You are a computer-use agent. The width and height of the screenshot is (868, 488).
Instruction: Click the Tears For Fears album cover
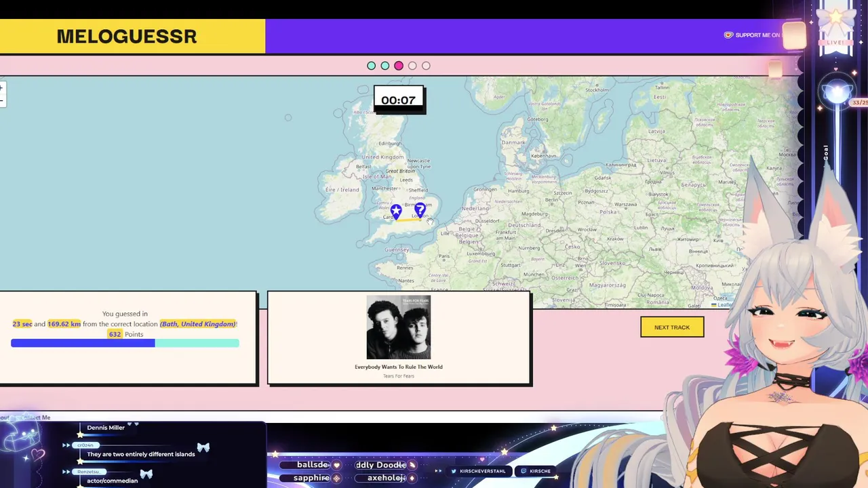tap(399, 327)
